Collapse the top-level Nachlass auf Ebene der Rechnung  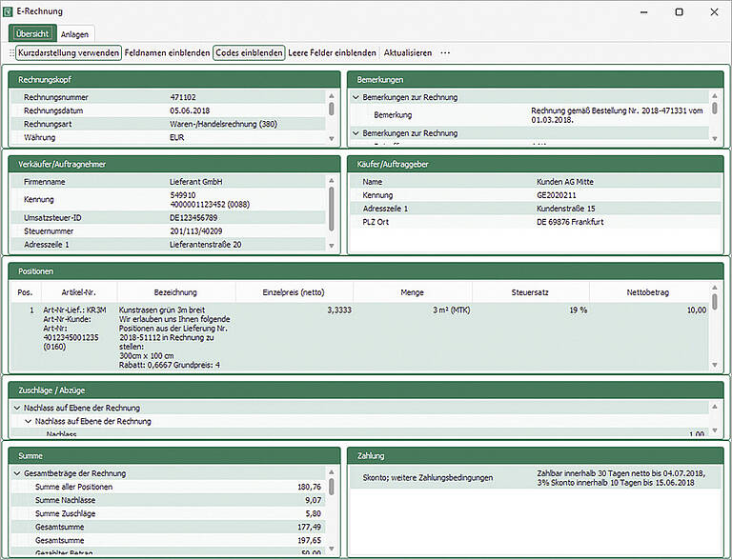pyautogui.click(x=17, y=408)
